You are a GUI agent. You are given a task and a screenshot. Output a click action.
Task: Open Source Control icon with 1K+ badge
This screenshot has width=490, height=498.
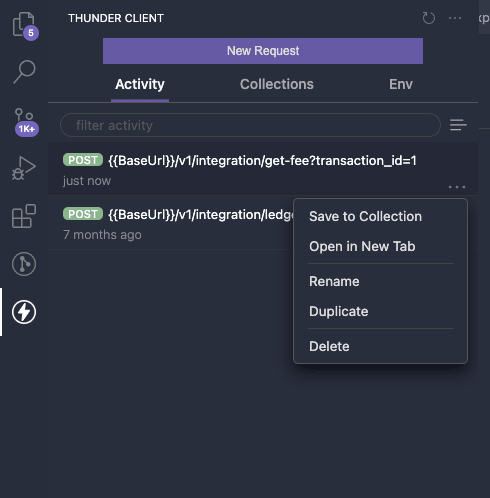tap(25, 122)
